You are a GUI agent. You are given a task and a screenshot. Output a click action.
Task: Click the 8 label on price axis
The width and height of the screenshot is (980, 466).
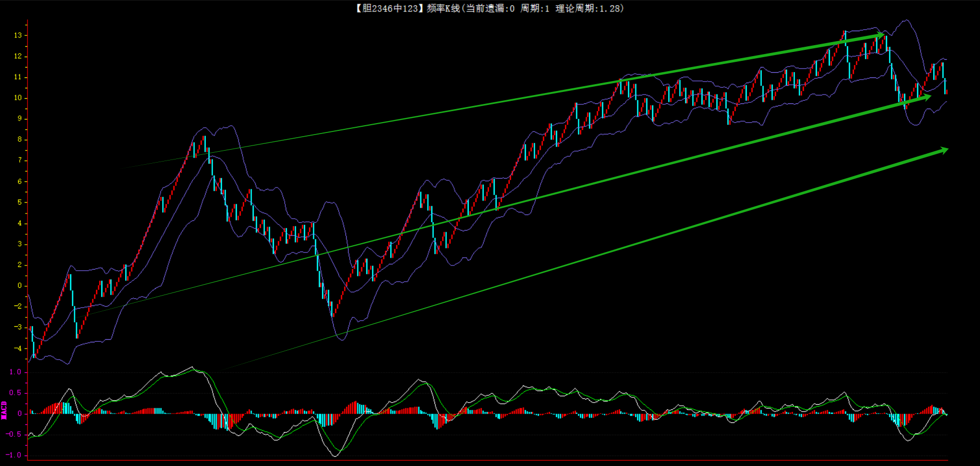coord(20,139)
